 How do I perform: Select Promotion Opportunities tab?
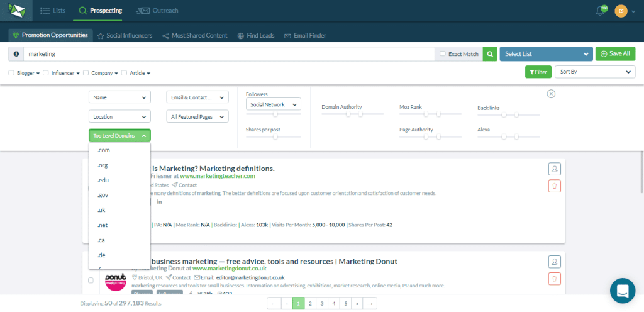coord(50,35)
